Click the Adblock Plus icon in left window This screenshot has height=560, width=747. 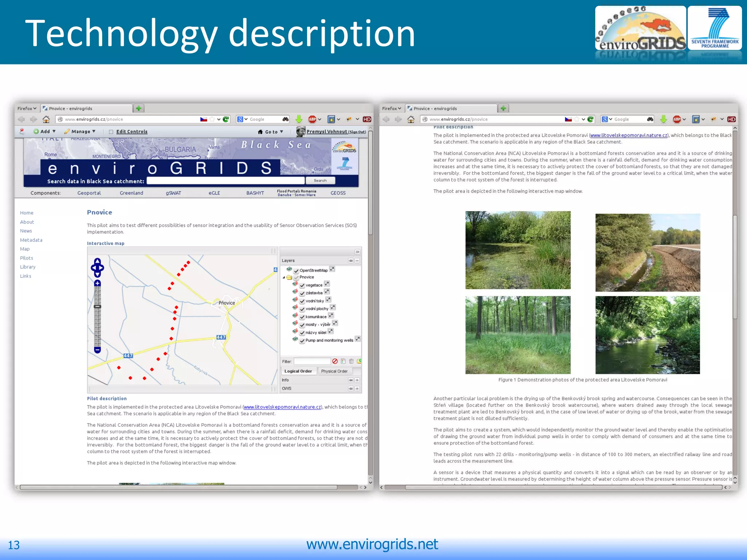click(312, 119)
